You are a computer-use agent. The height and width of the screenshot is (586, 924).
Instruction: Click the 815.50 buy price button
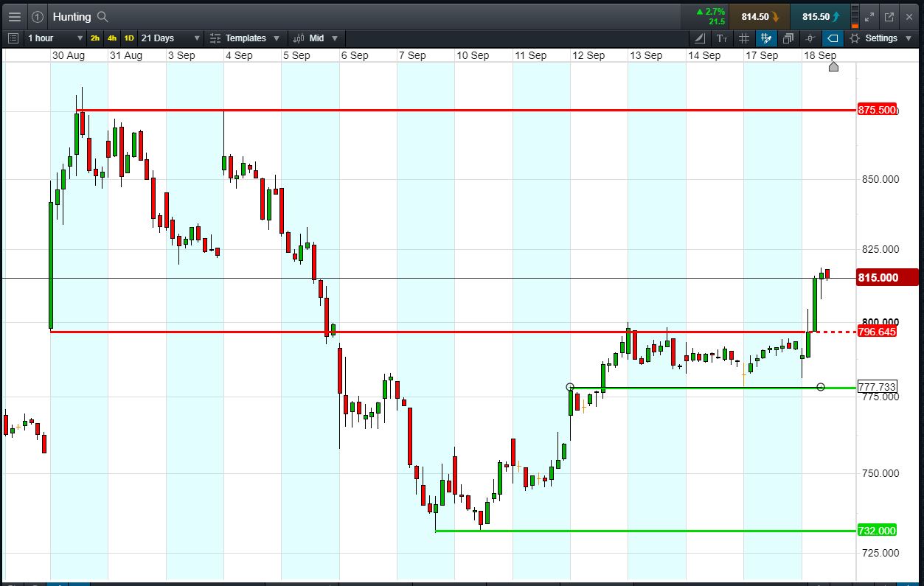(819, 16)
